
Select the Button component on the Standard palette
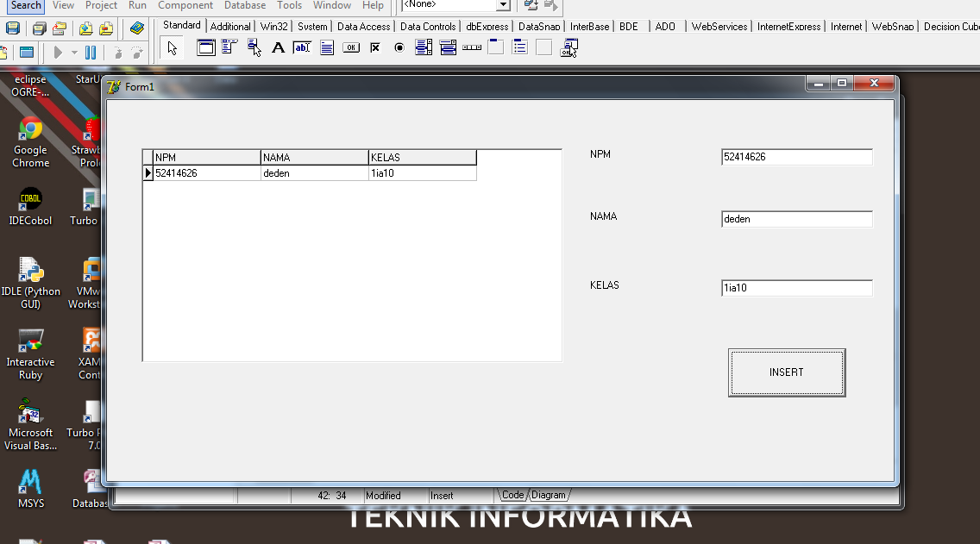click(350, 47)
